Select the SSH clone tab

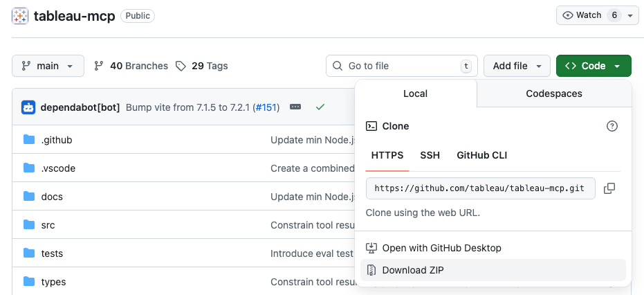click(x=430, y=155)
